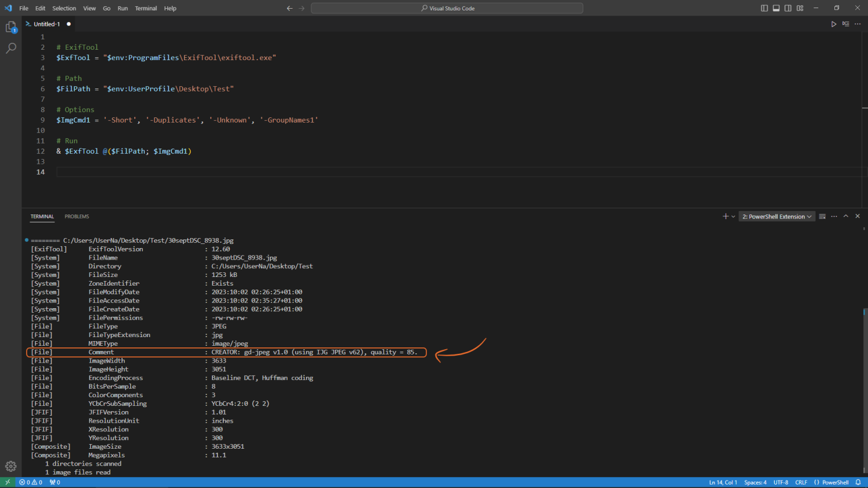The width and height of the screenshot is (868, 488).
Task: Toggle the secondary side bar visibility
Action: click(x=788, y=8)
